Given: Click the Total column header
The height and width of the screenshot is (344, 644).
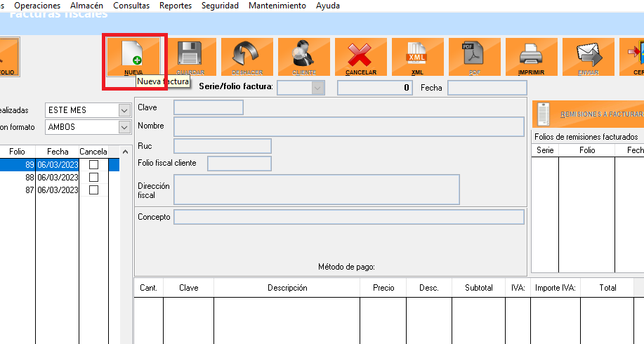Looking at the screenshot, I should pos(607,288).
